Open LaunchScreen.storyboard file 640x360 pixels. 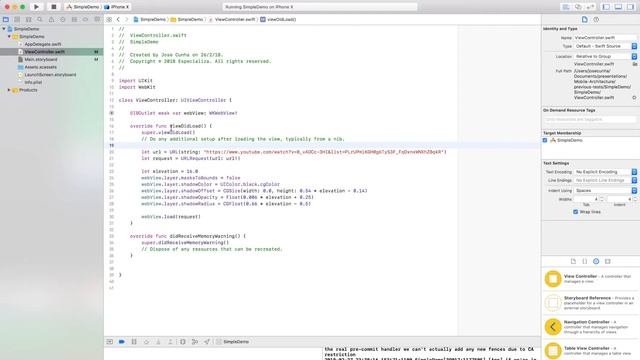click(x=50, y=75)
